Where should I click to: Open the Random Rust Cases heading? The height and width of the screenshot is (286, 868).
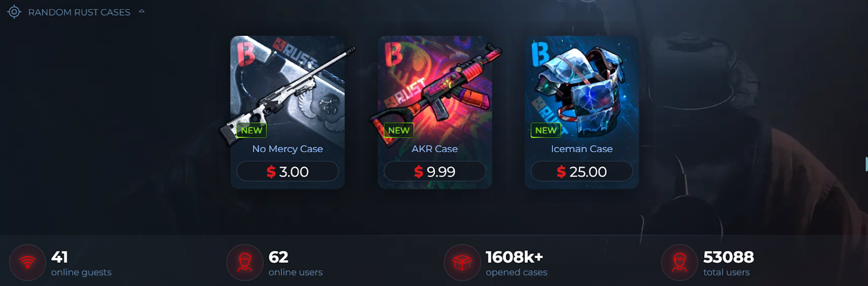pyautogui.click(x=79, y=12)
